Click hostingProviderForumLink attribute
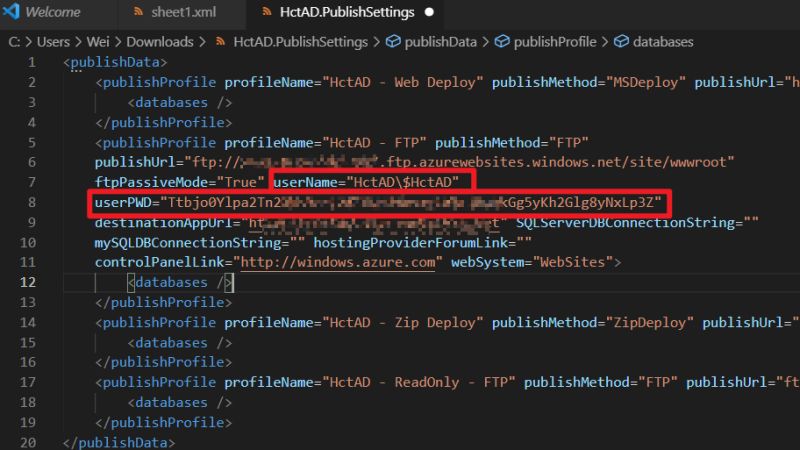 (422, 242)
